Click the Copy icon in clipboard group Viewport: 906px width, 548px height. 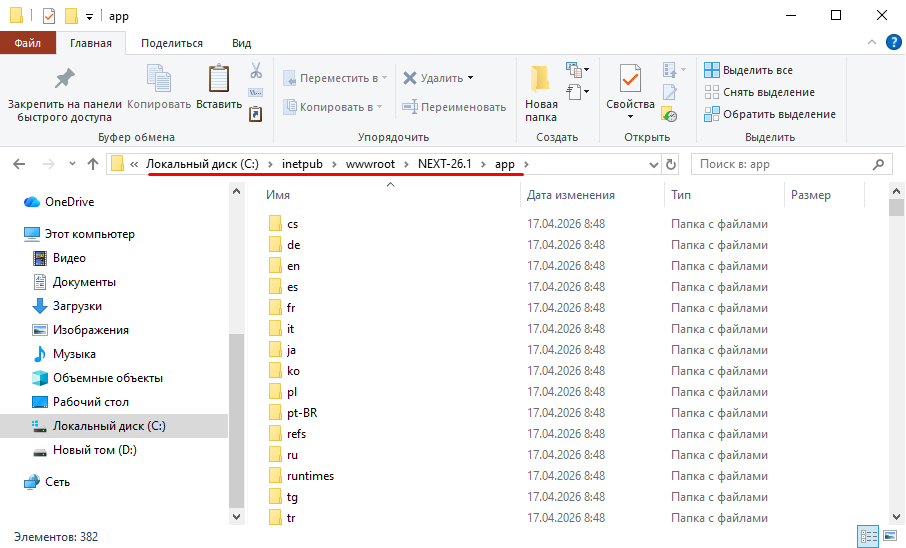pyautogui.click(x=158, y=79)
